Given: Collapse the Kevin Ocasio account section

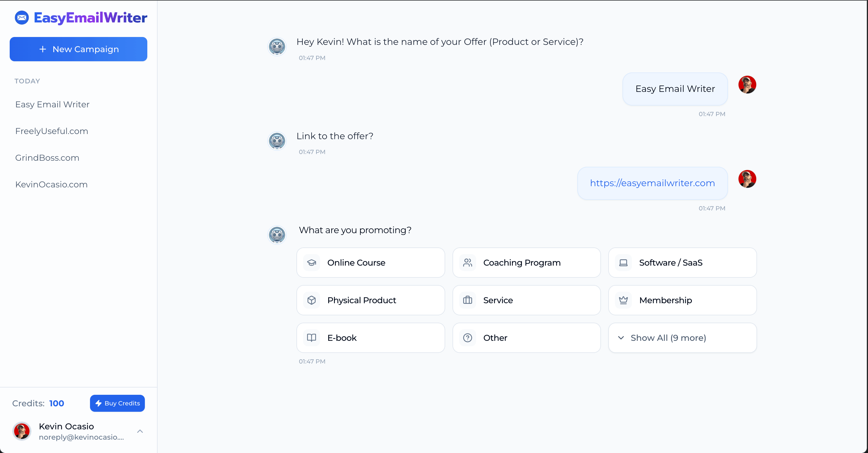Looking at the screenshot, I should [140, 431].
